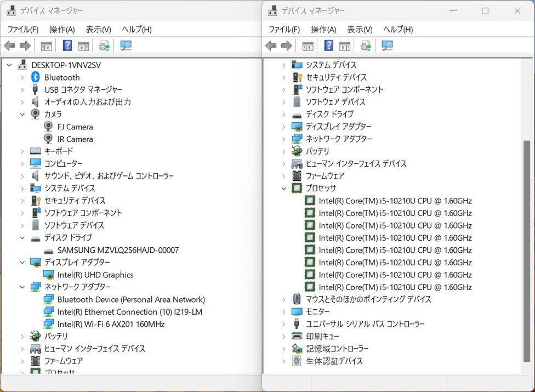Click show/hide console tree icon in left window
Viewport: 535px width, 392px height.
pyautogui.click(x=47, y=46)
